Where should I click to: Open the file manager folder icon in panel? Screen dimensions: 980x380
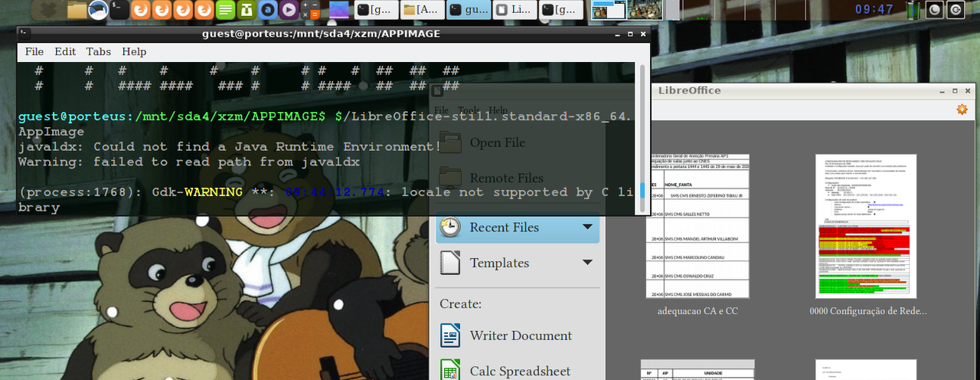[77, 10]
